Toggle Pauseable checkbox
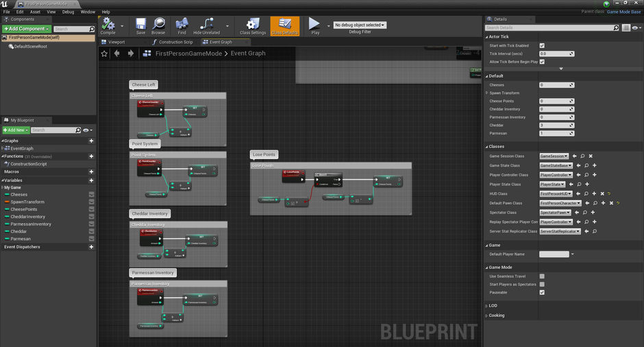 coord(542,292)
